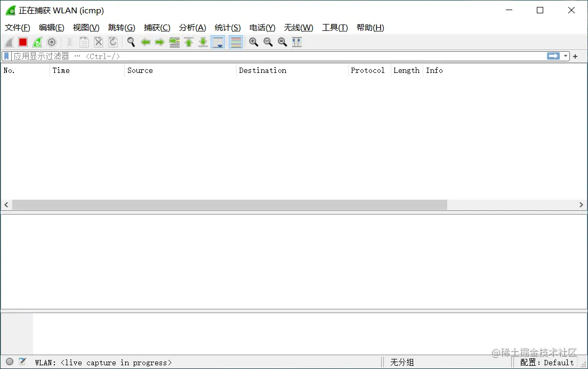The height and width of the screenshot is (369, 588).
Task: Open the 统计(S) menu
Action: (x=228, y=28)
